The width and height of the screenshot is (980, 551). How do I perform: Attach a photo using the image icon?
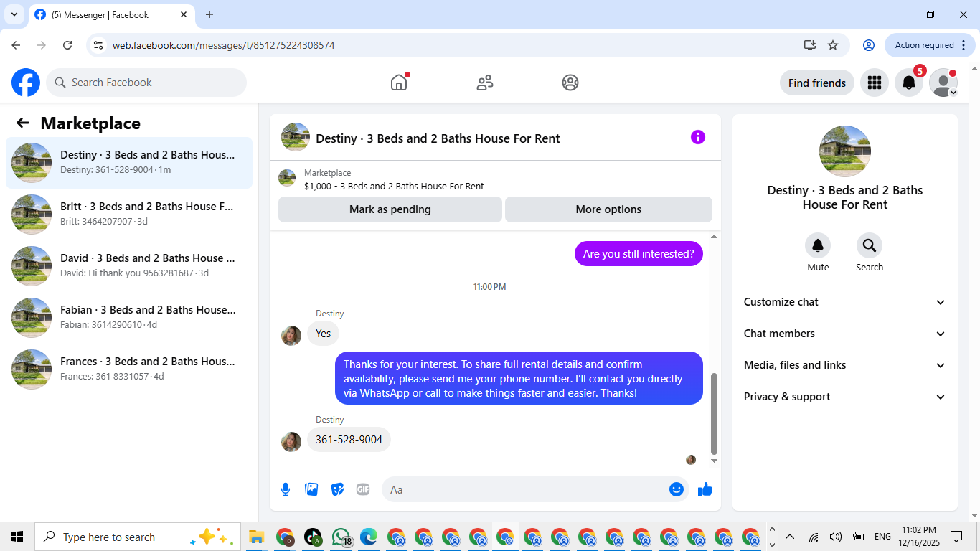(x=311, y=489)
